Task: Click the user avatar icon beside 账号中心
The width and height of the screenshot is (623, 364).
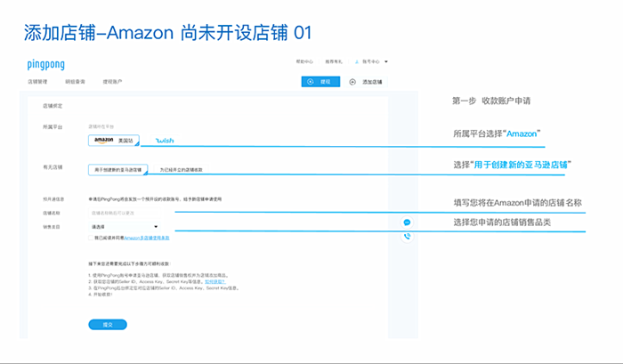Action: [356, 61]
